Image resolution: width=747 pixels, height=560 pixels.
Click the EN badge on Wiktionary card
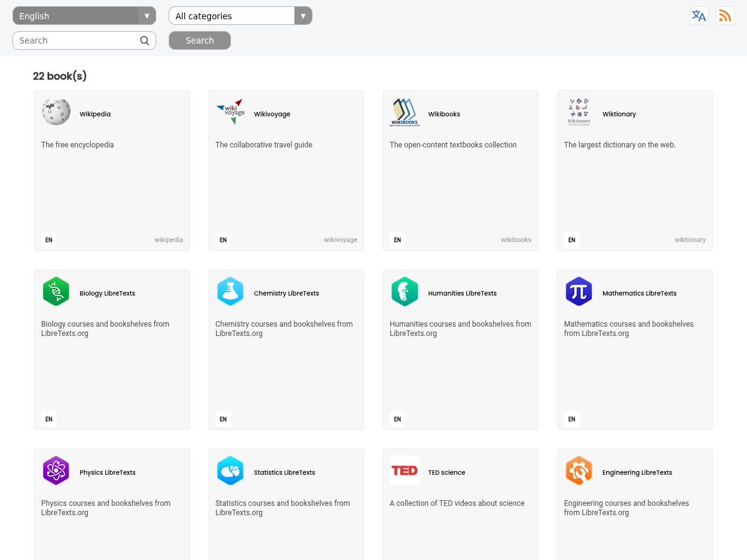click(x=571, y=240)
